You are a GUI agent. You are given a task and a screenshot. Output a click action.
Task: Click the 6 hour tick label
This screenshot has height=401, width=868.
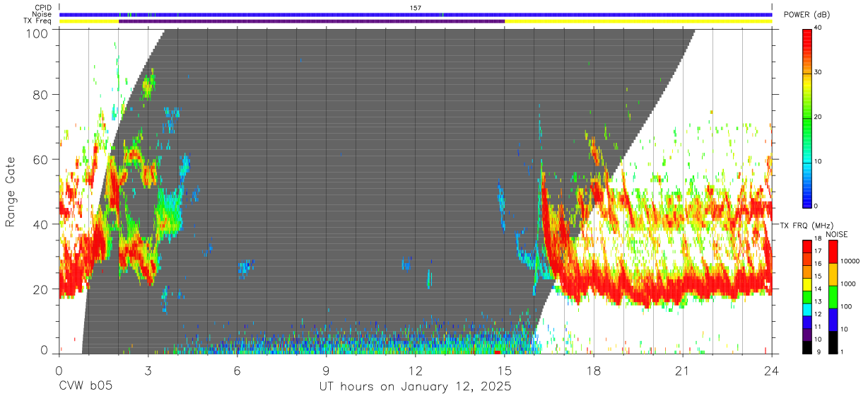point(237,371)
